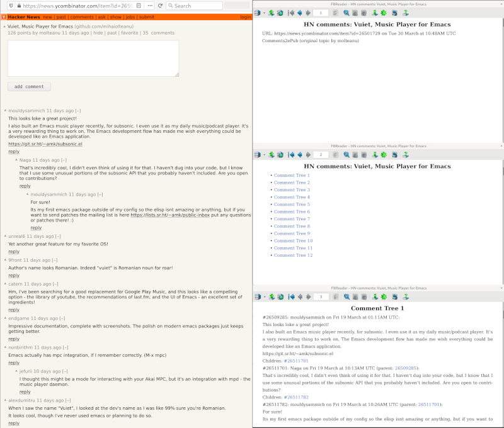Click the site security padlock icon
Image resolution: width=504 pixels, height=428 pixels.
pyautogui.click(x=19, y=6)
